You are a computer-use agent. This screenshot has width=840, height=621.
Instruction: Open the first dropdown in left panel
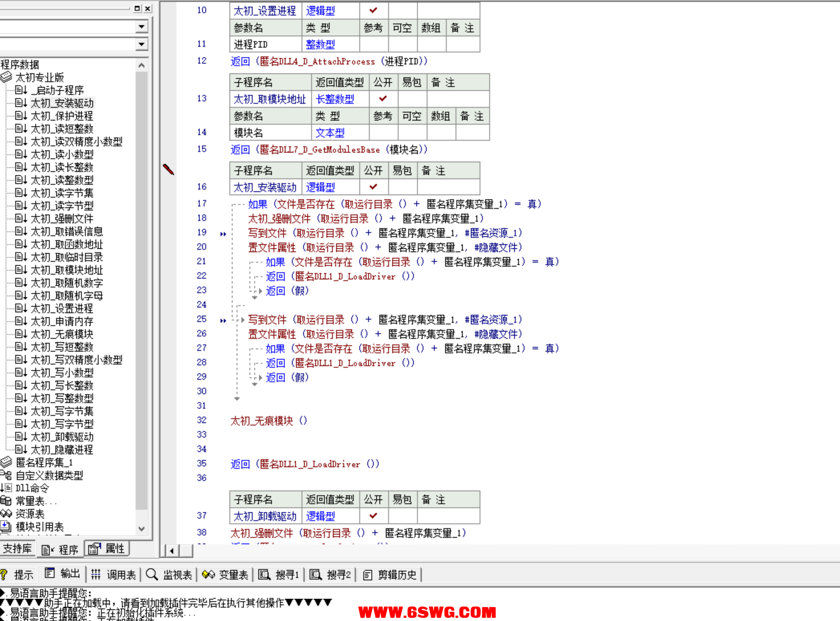point(141,27)
